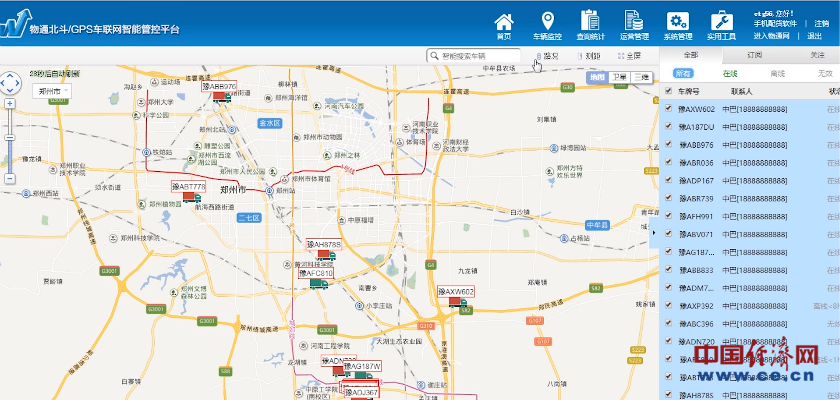Zoom out with the map minus button

pos(10,179)
